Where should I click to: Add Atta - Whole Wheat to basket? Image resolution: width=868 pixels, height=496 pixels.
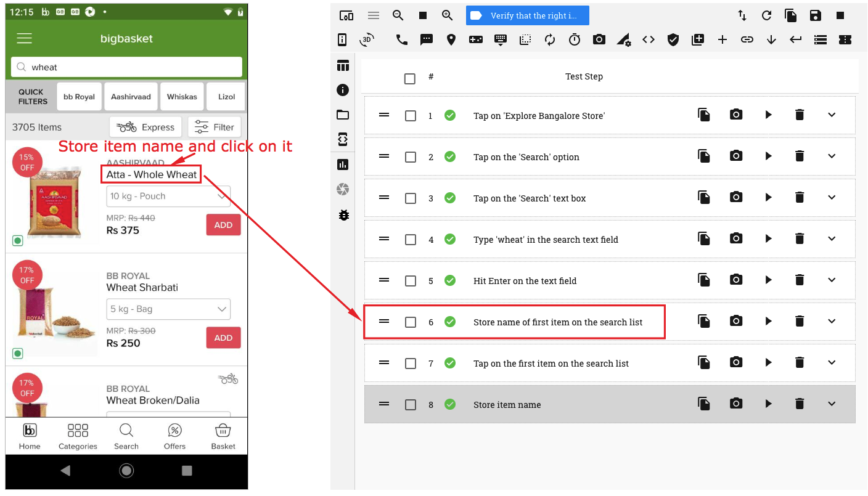point(223,225)
